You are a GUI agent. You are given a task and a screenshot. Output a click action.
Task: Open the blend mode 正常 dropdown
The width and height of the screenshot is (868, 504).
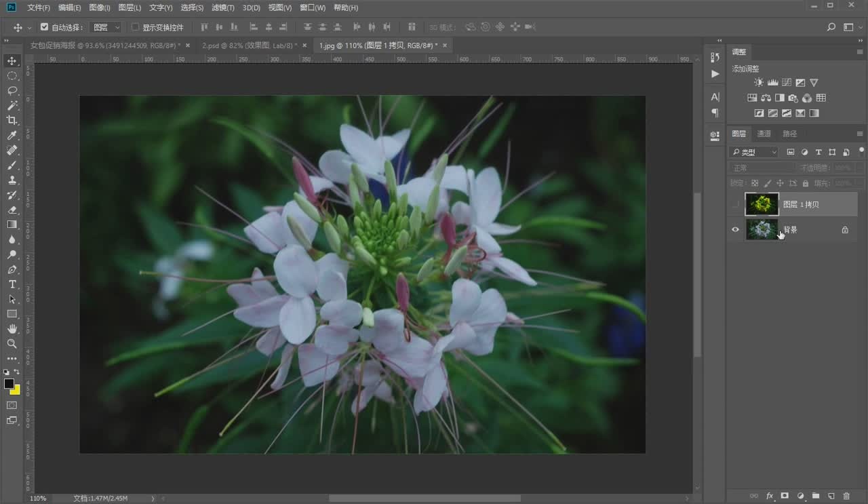(x=762, y=168)
